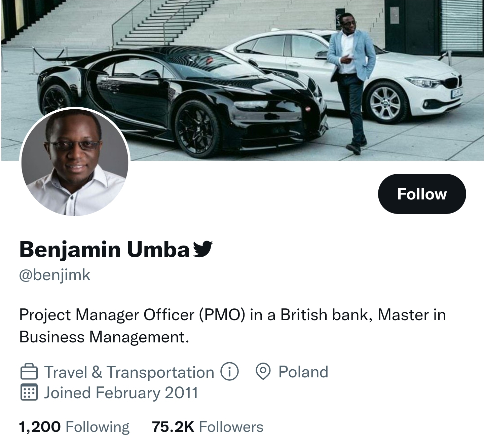Click the @benjimk handle

click(x=55, y=275)
